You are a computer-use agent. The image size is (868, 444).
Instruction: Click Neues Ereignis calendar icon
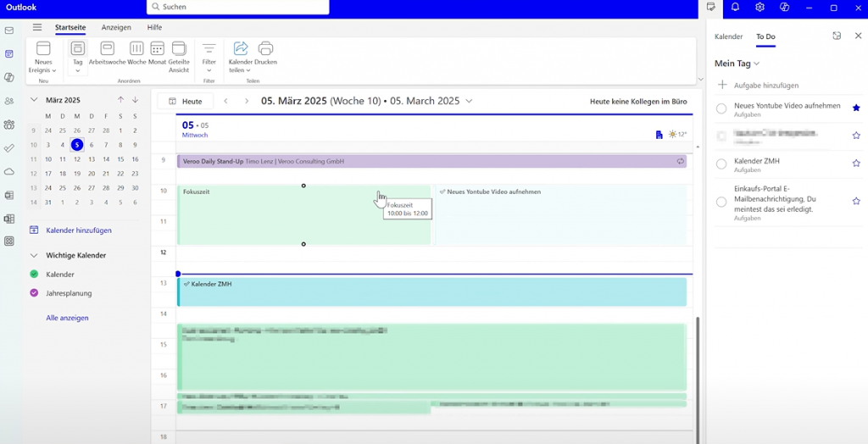point(43,48)
